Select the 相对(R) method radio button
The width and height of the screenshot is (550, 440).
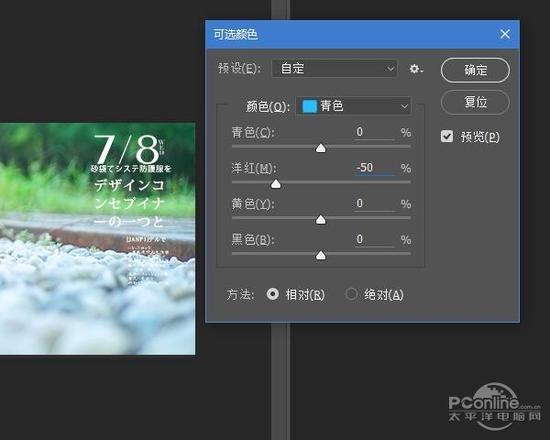point(273,294)
